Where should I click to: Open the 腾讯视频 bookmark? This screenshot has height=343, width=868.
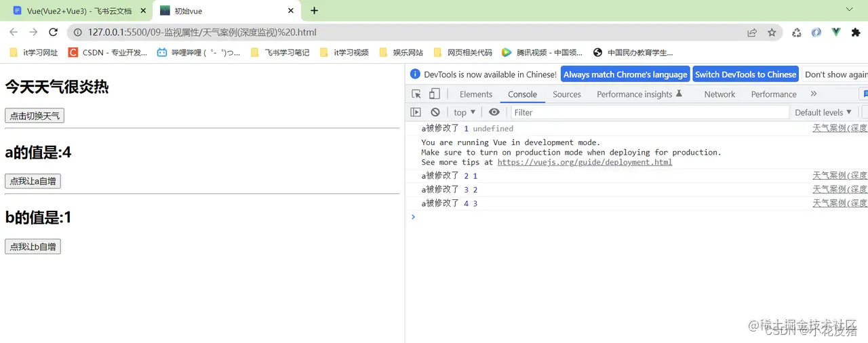(x=542, y=52)
